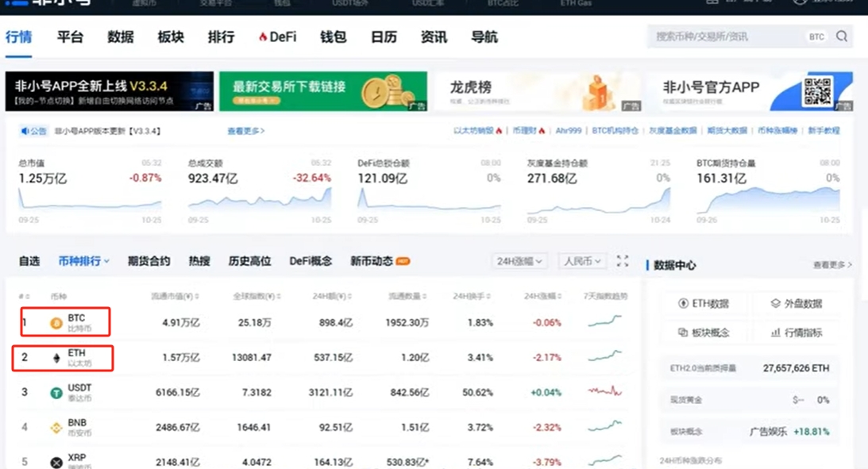Click the ETH diamond coin icon

(x=56, y=358)
